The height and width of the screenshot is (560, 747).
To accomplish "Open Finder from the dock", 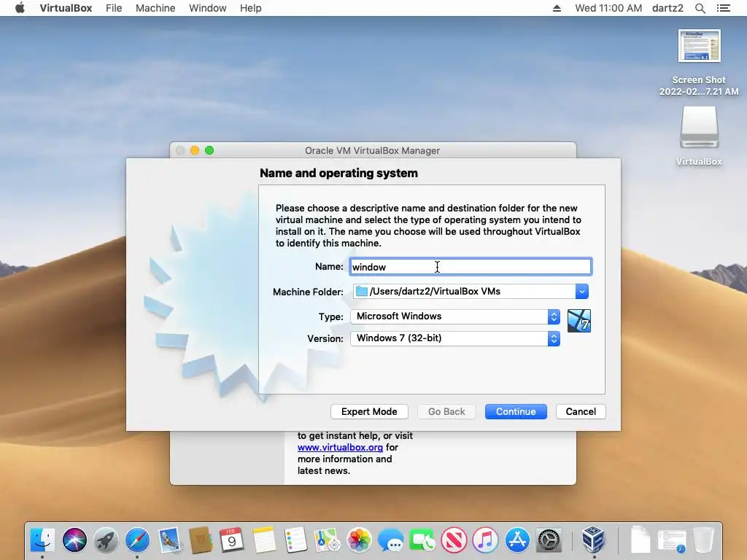I will click(x=42, y=540).
